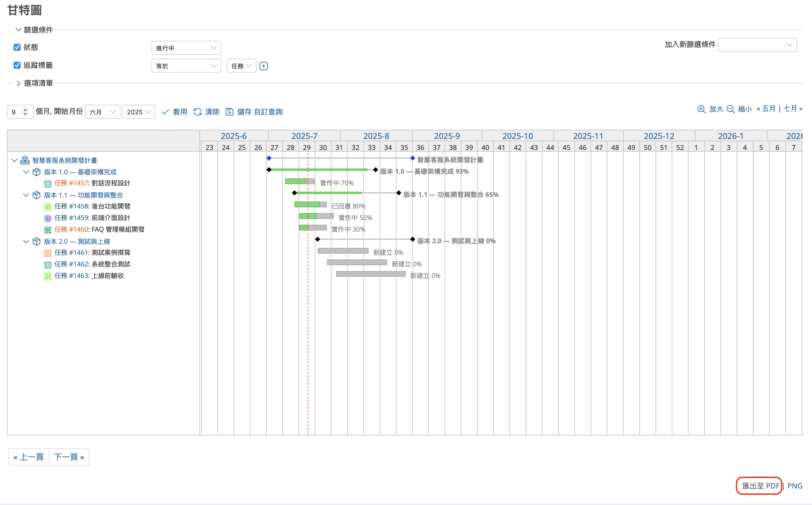Open the 任務 tracker value dropdown
Image resolution: width=812 pixels, height=505 pixels.
point(241,66)
